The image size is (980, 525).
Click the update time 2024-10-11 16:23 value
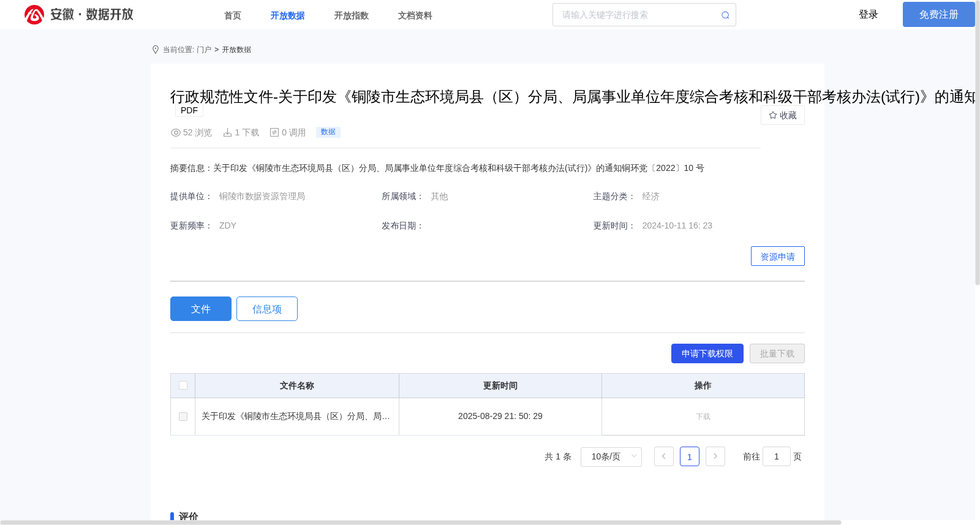click(x=677, y=226)
